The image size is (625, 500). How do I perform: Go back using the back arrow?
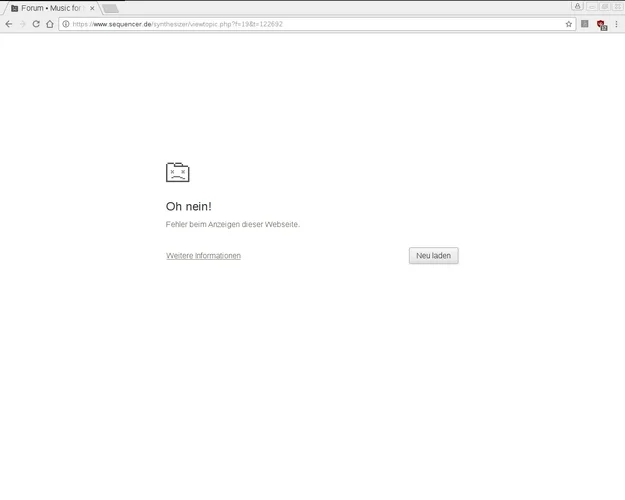pyautogui.click(x=9, y=24)
